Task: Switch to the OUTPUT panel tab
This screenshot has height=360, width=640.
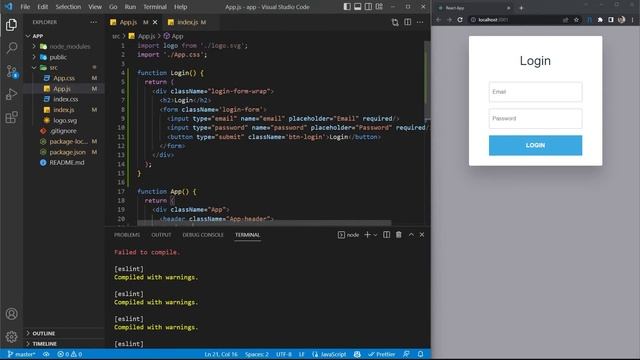Action: point(161,235)
